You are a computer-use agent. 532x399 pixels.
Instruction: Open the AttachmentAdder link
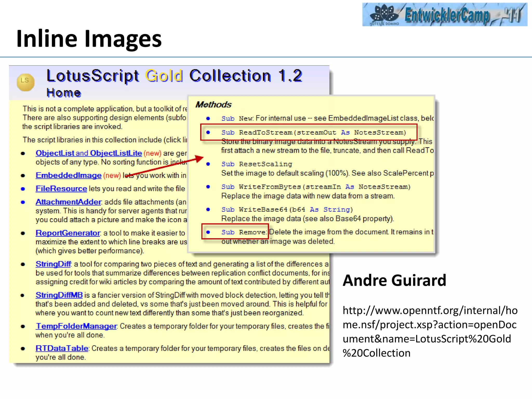pos(68,202)
